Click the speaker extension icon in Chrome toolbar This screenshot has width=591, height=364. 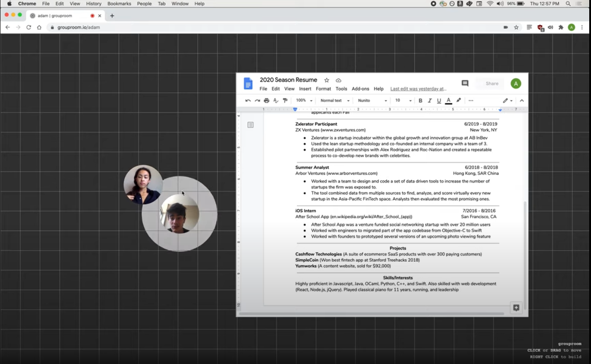551,27
